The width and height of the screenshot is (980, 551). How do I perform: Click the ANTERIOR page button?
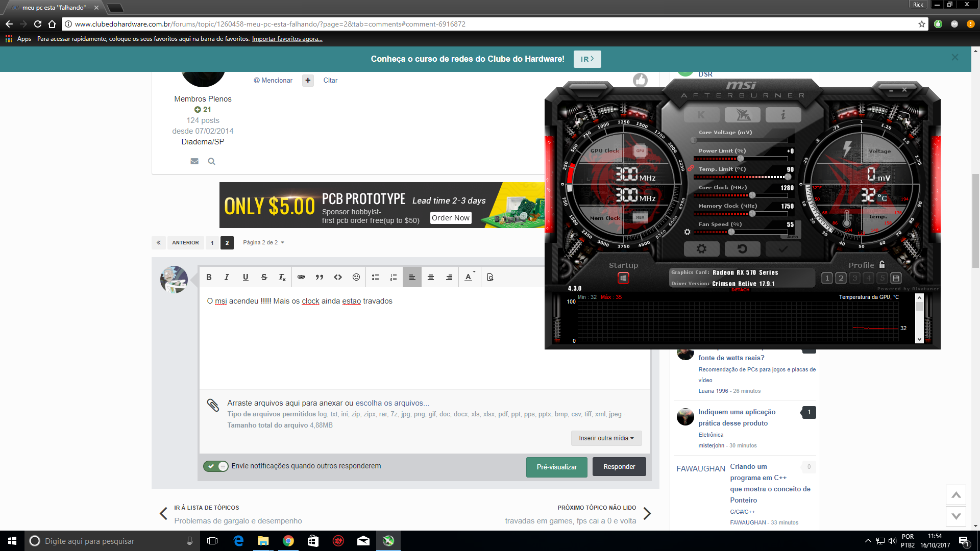coord(185,243)
